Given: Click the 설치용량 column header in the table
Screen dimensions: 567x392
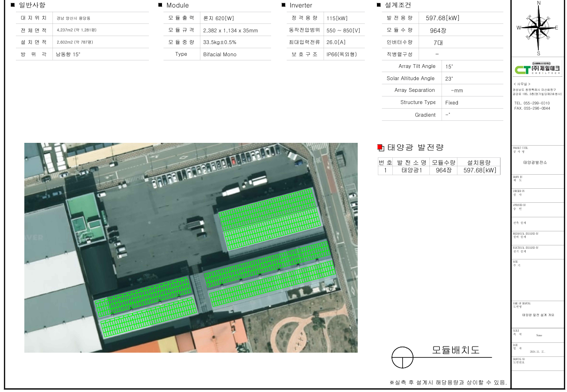Looking at the screenshot, I should point(479,162).
